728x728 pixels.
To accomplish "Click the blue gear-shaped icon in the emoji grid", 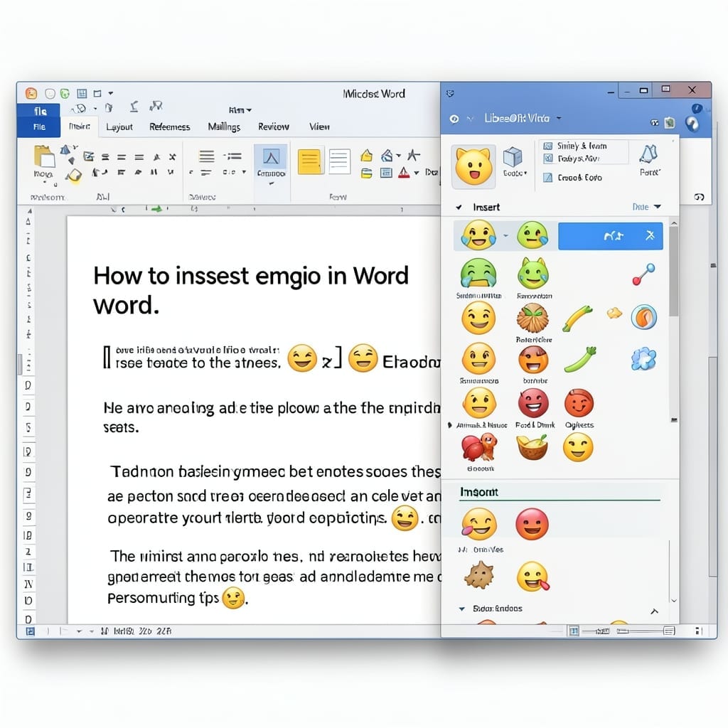I will click(644, 359).
